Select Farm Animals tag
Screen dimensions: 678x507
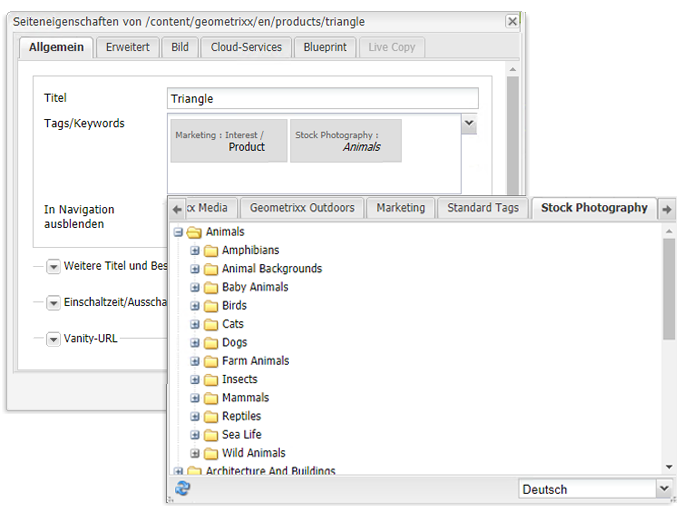point(256,361)
